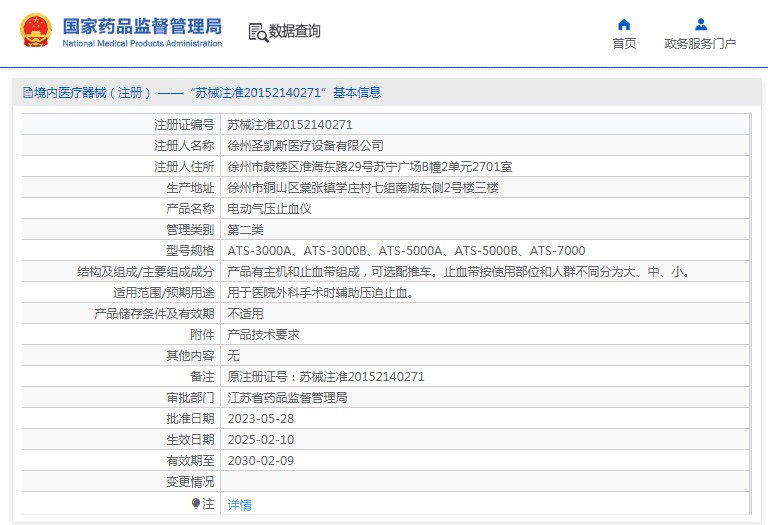Image resolution: width=768 pixels, height=525 pixels.
Task: Click the 政务服务门户 person icon
Action: [x=700, y=24]
